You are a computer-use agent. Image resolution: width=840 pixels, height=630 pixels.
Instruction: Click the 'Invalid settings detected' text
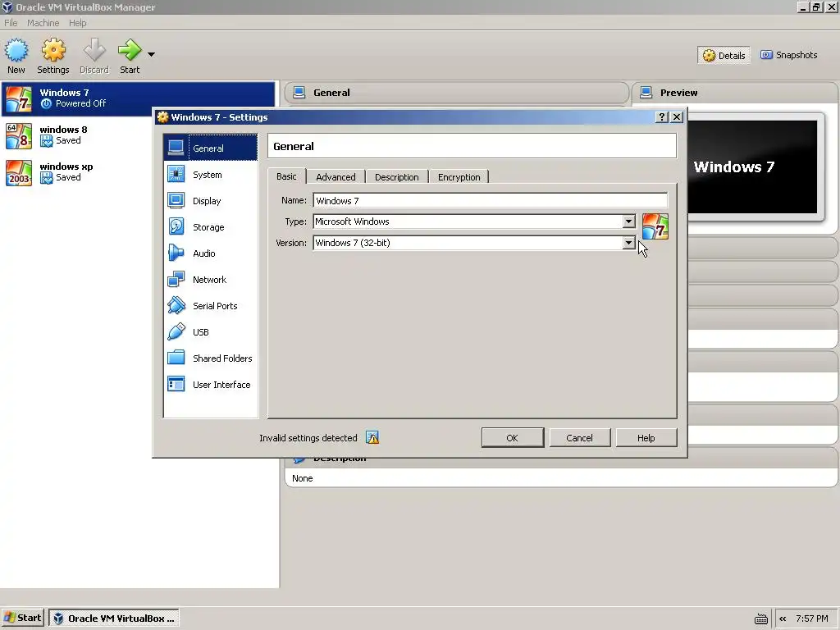click(x=308, y=438)
